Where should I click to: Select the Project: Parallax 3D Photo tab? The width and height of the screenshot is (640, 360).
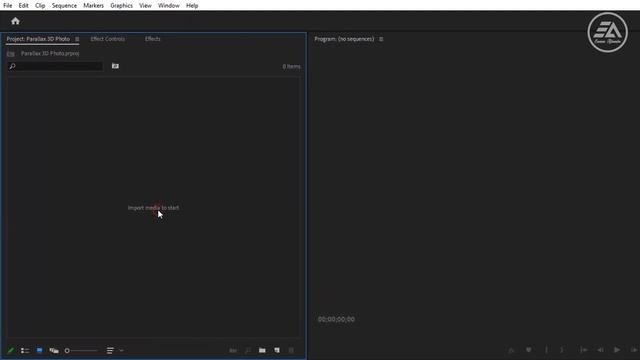pyautogui.click(x=38, y=39)
